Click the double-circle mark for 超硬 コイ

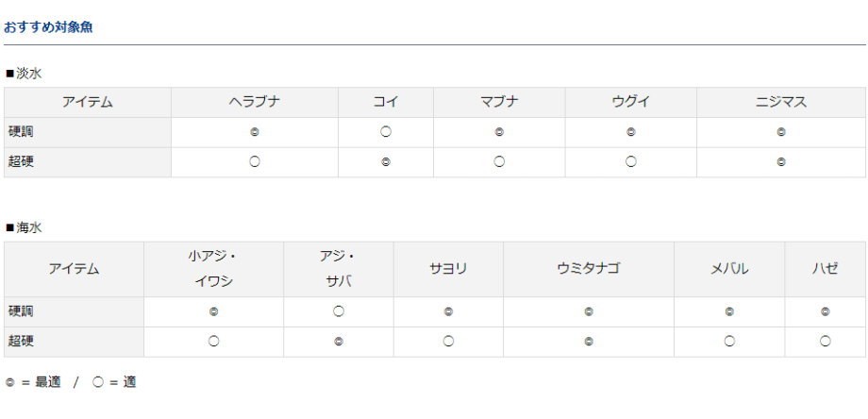(386, 162)
